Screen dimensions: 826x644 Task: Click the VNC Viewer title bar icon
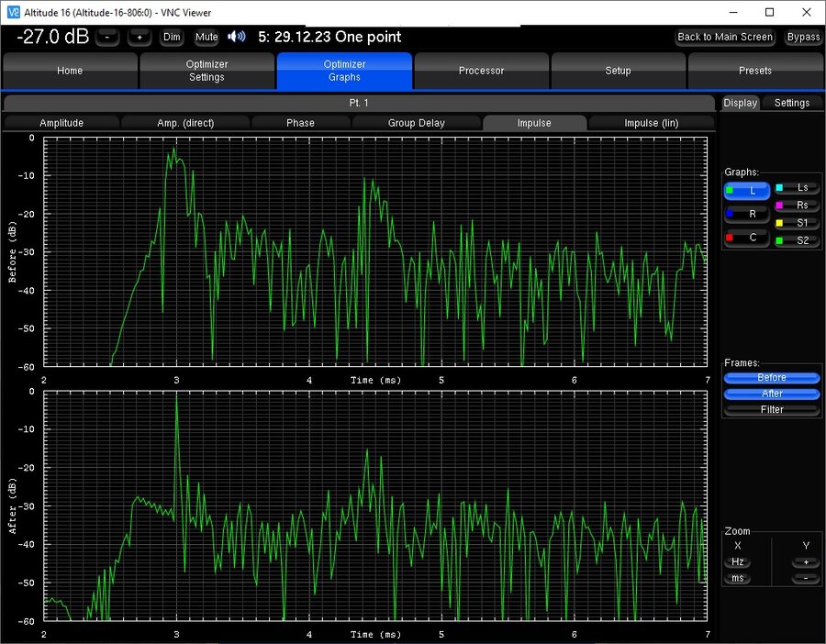13,12
